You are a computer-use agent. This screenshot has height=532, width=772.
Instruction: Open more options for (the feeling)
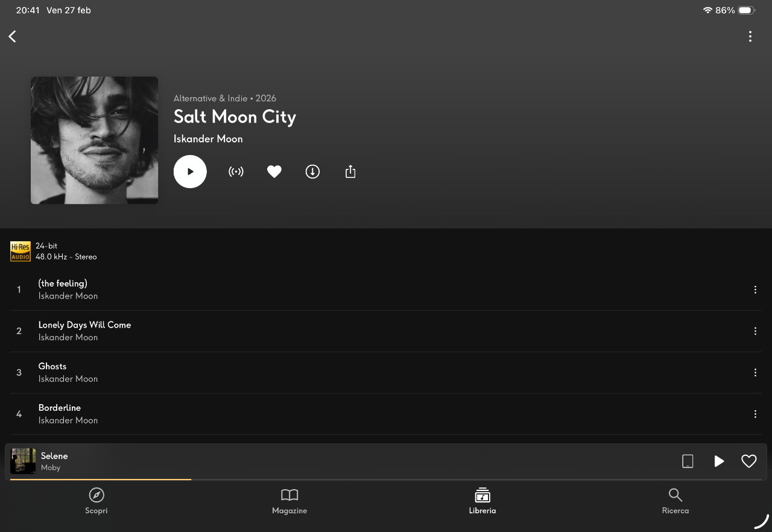pyautogui.click(x=755, y=290)
